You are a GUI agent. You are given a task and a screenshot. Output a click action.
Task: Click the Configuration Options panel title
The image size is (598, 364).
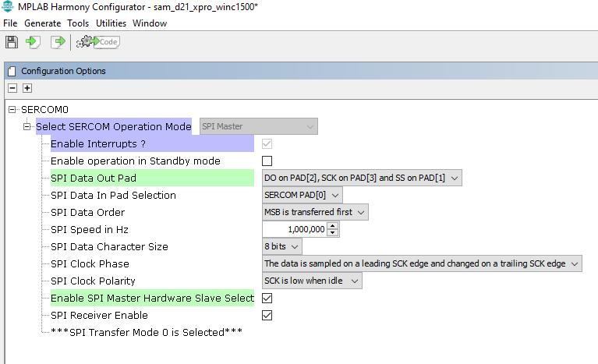(x=63, y=71)
